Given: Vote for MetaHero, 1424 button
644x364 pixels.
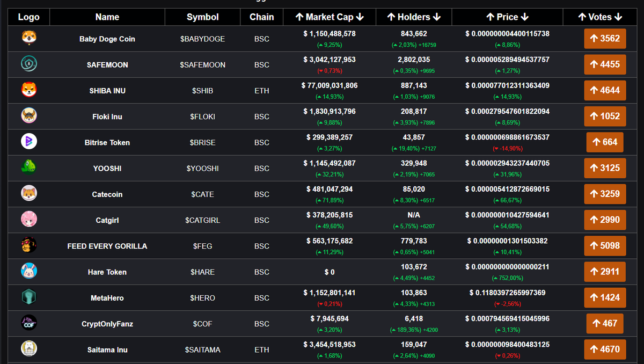Looking at the screenshot, I should point(605,297).
